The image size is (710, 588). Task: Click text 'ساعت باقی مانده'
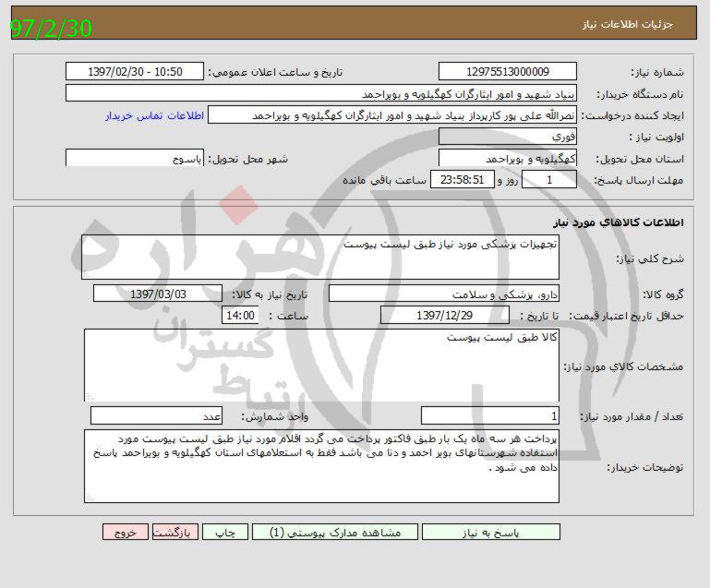click(x=384, y=180)
